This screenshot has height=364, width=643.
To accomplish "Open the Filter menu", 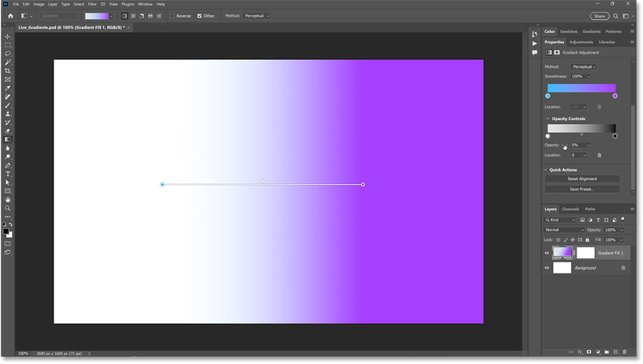I will [90, 4].
